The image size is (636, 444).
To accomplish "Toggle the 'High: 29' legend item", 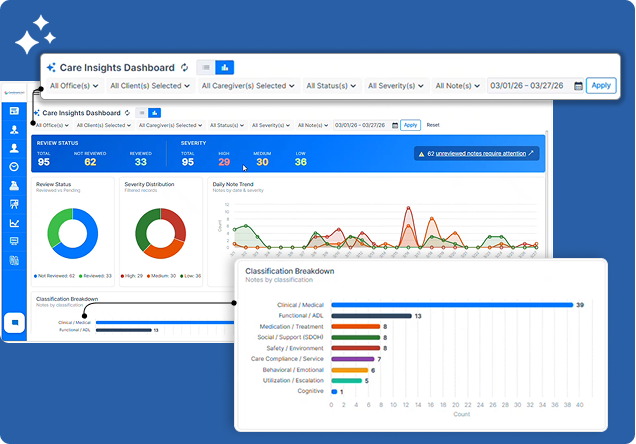I will 132,276.
